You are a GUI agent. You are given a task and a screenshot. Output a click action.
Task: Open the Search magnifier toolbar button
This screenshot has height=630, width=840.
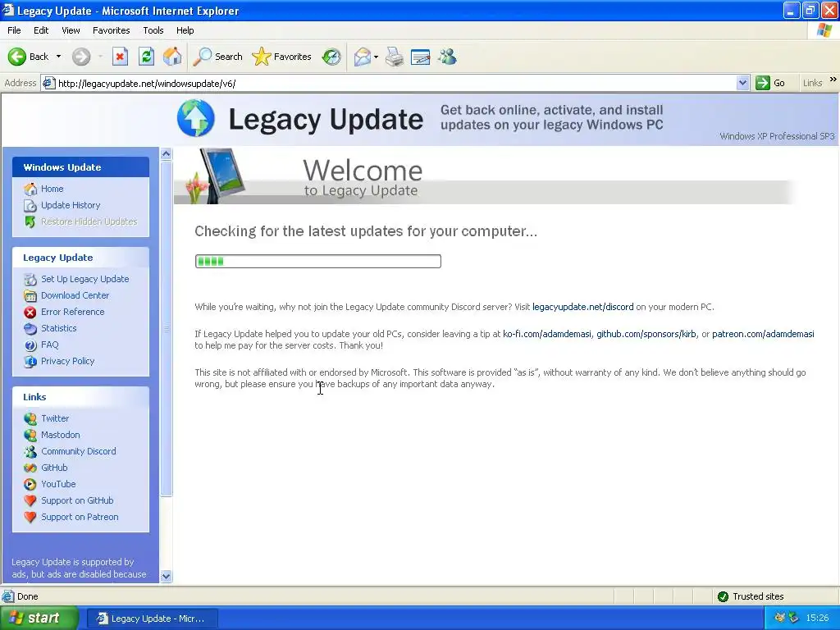click(217, 57)
